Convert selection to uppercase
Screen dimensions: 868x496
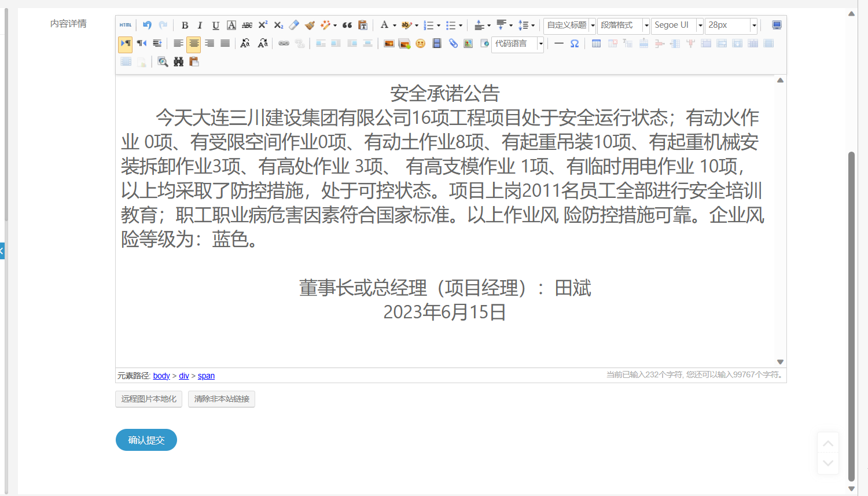pyautogui.click(x=245, y=43)
